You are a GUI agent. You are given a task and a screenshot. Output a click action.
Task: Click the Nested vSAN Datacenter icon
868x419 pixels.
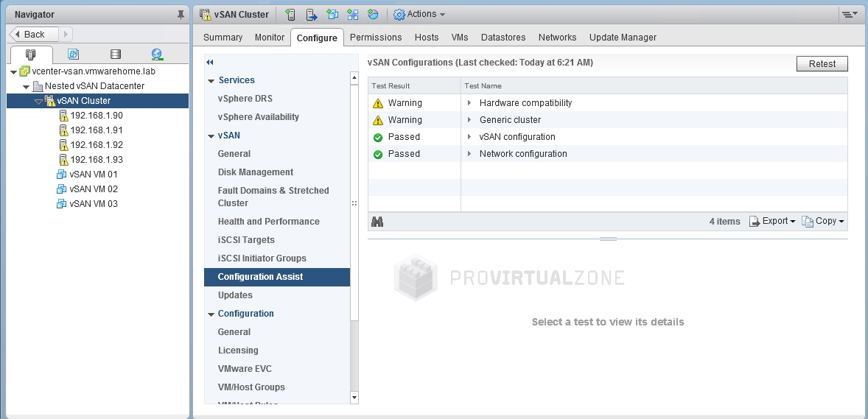point(38,86)
